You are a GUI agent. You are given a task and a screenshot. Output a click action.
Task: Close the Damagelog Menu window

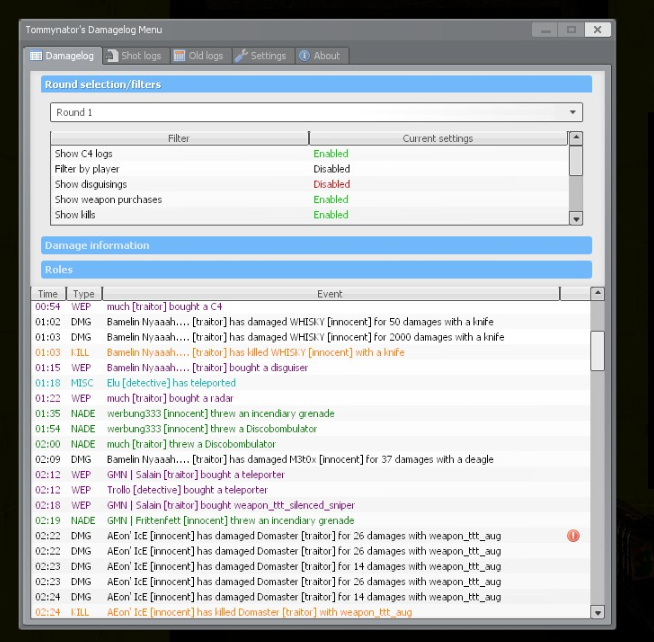(x=597, y=30)
